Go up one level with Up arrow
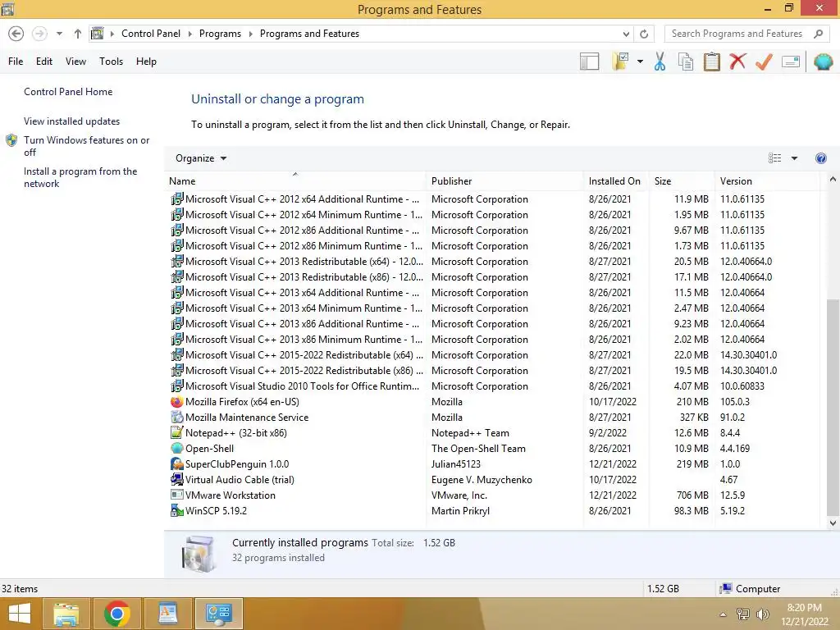Image resolution: width=840 pixels, height=630 pixels. click(78, 34)
